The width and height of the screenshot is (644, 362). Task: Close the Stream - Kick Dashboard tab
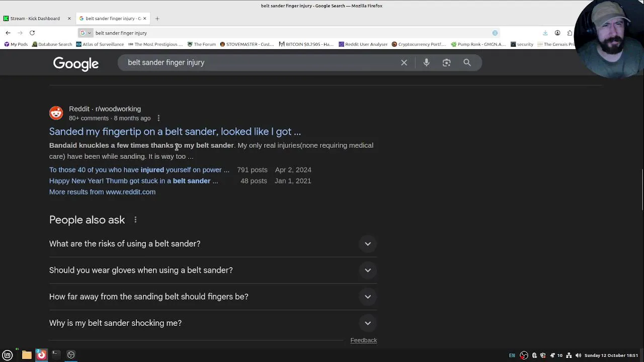[69, 19]
